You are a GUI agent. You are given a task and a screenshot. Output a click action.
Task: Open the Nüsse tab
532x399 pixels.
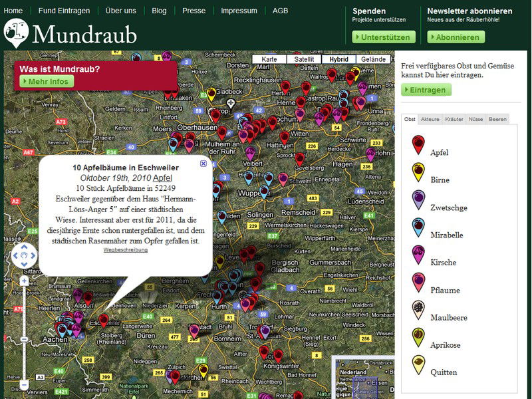tap(475, 119)
